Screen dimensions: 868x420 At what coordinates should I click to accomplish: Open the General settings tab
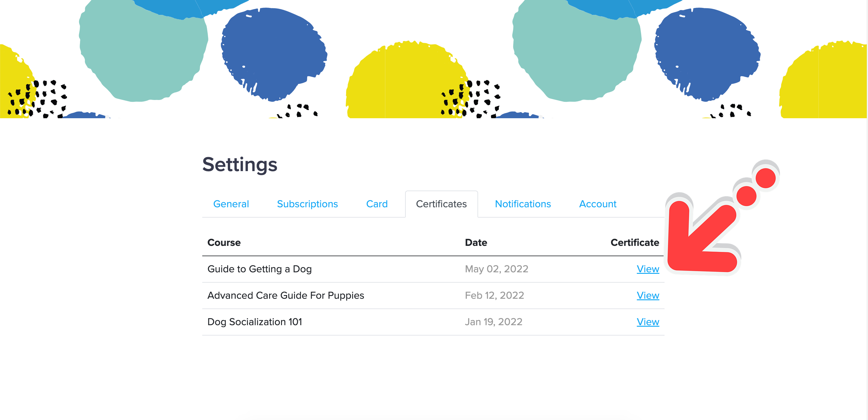coord(231,204)
